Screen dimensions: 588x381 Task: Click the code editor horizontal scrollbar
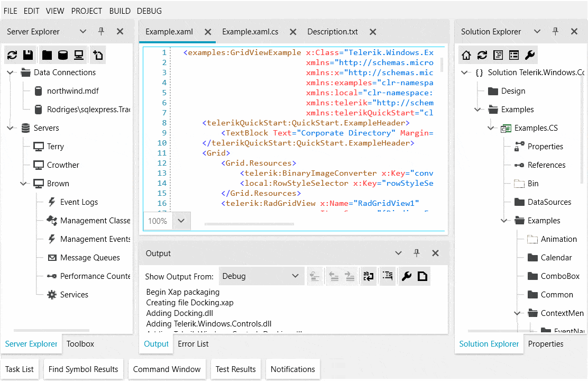pyautogui.click(x=249, y=224)
